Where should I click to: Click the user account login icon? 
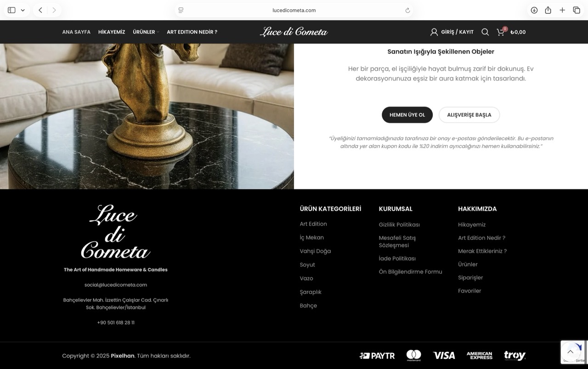[x=434, y=32]
